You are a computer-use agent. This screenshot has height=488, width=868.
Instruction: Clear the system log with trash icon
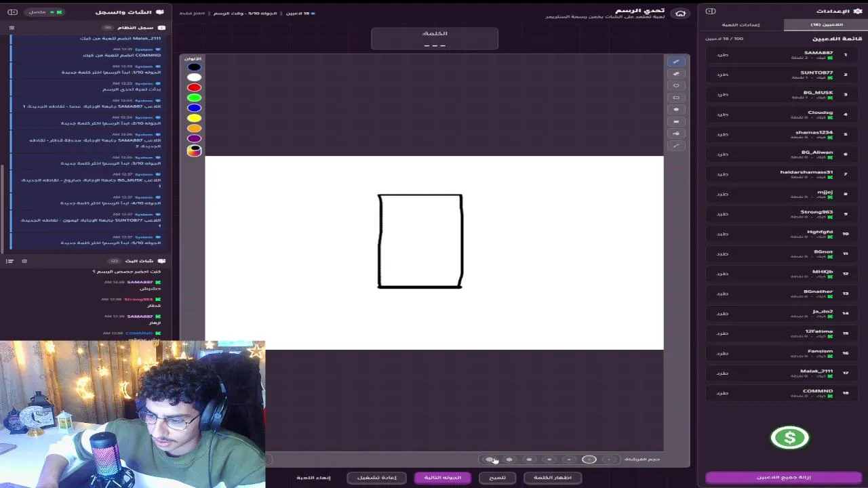(12, 28)
